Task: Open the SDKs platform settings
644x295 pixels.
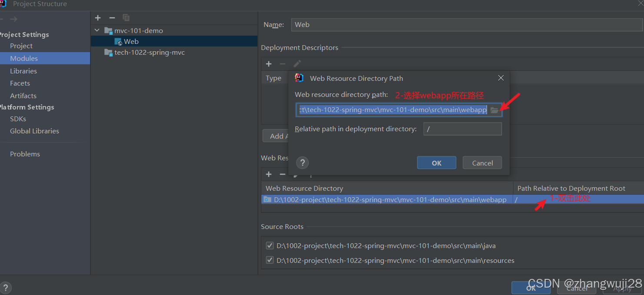Action: point(18,119)
